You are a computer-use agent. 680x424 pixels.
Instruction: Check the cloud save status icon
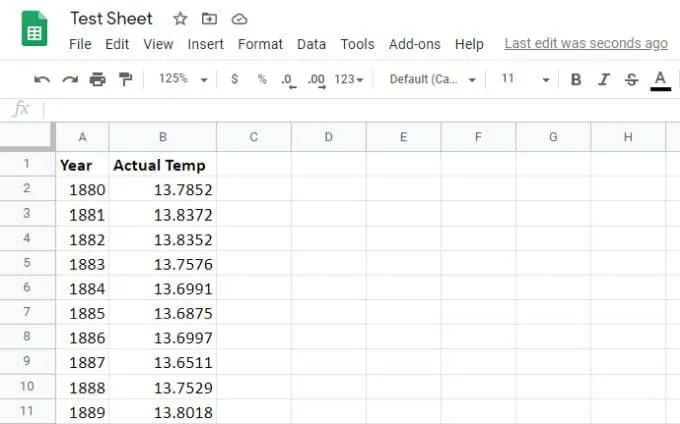pos(239,19)
